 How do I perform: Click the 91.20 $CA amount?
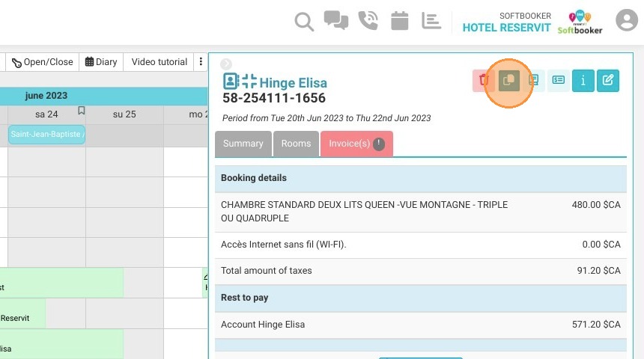pos(598,271)
